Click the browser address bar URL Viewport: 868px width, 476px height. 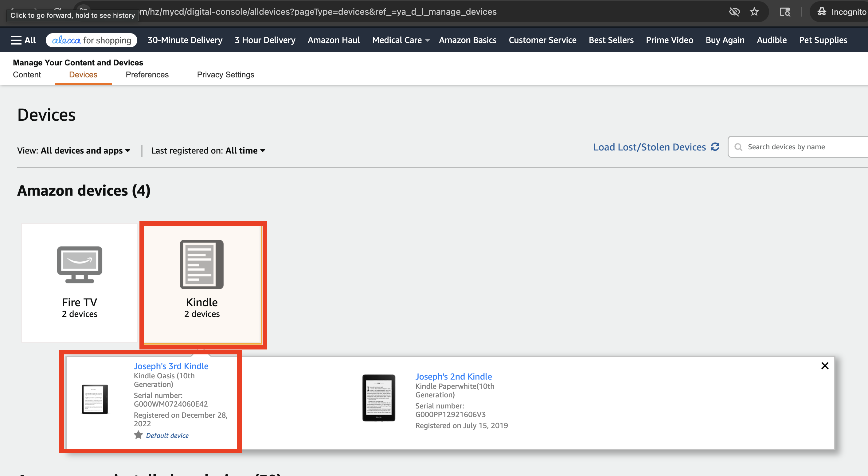(318, 12)
